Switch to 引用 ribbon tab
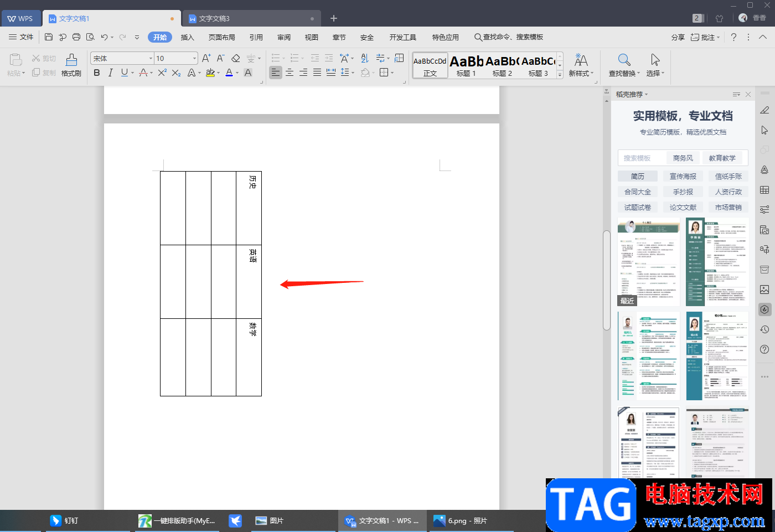This screenshot has height=532, width=775. pyautogui.click(x=256, y=37)
